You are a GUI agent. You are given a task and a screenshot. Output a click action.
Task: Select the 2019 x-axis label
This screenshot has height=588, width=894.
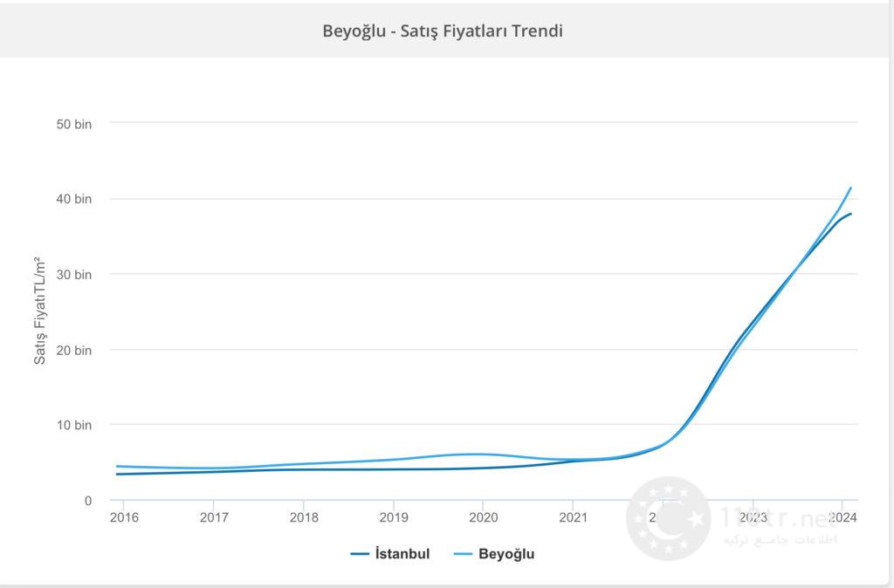(393, 517)
